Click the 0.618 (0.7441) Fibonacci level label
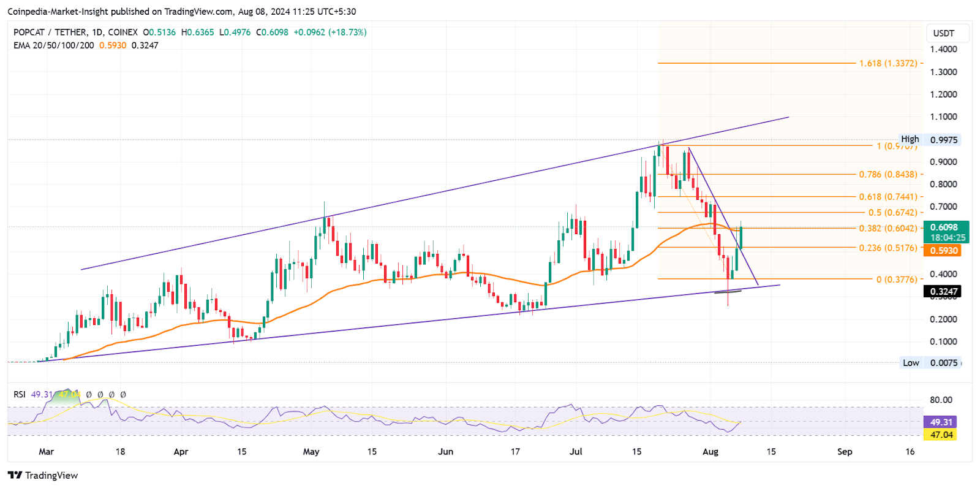Viewport: 980px width, 488px height. tap(888, 197)
